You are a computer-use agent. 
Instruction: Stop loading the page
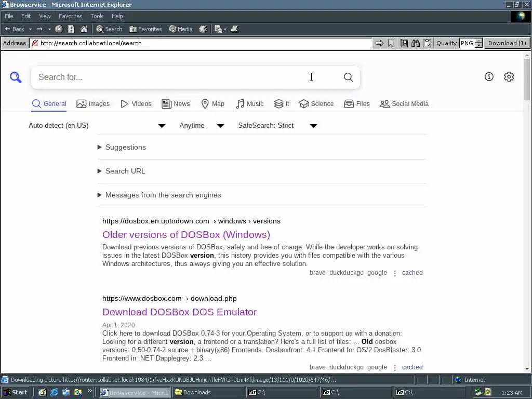click(x=59, y=29)
